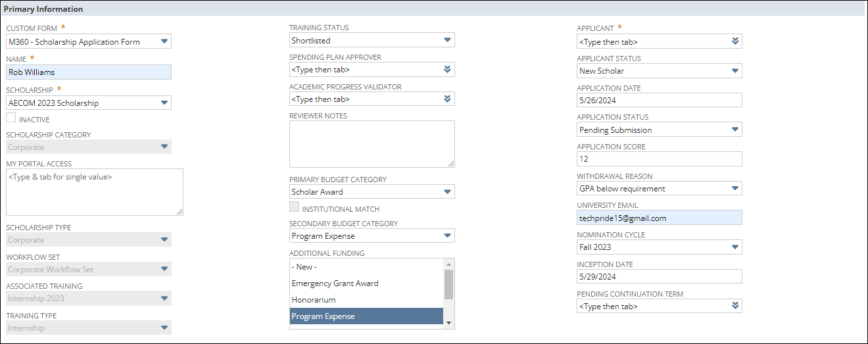This screenshot has height=344, width=868.
Task: Select Emergency Grant Award in Additional Funding
Action: click(366, 283)
